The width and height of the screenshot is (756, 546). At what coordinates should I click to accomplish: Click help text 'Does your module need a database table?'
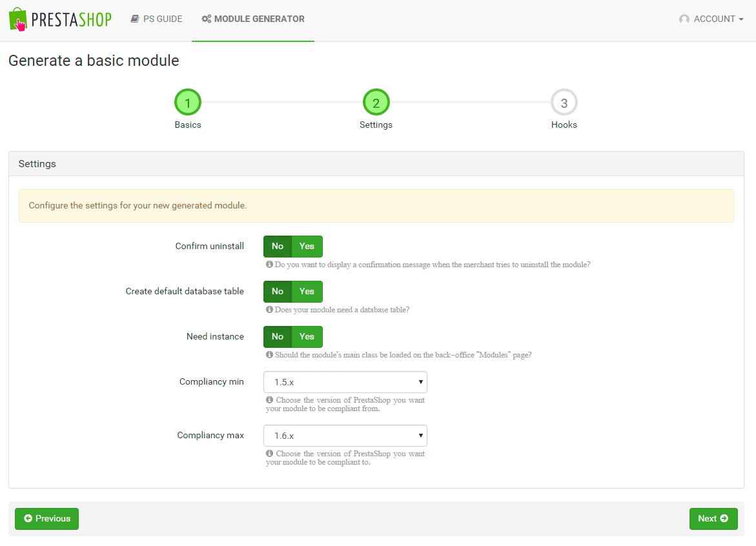click(x=342, y=310)
